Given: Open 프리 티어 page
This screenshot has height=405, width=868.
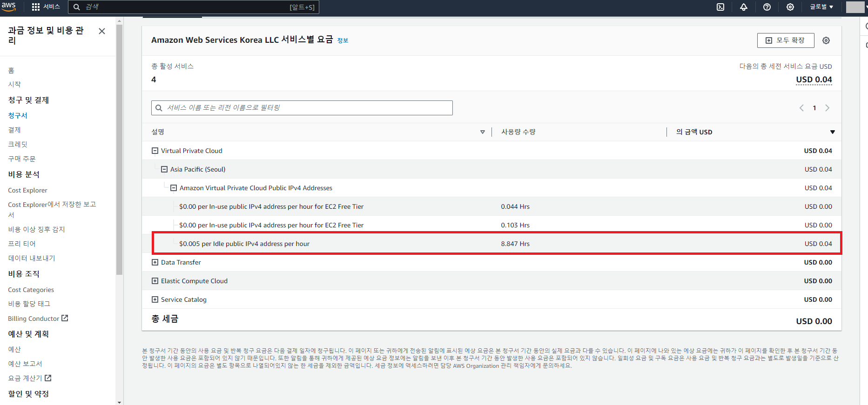Looking at the screenshot, I should (22, 244).
